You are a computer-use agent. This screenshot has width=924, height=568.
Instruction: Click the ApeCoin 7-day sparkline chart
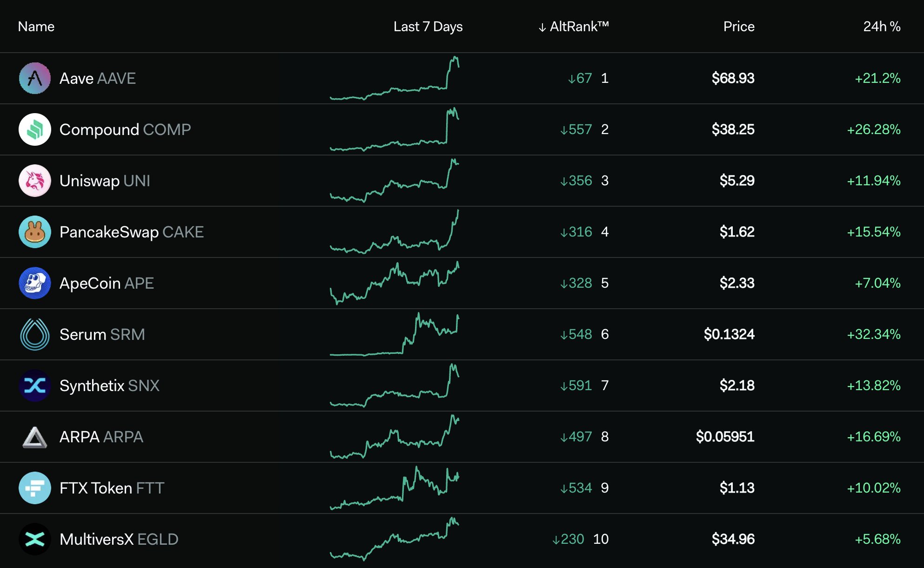[395, 283]
